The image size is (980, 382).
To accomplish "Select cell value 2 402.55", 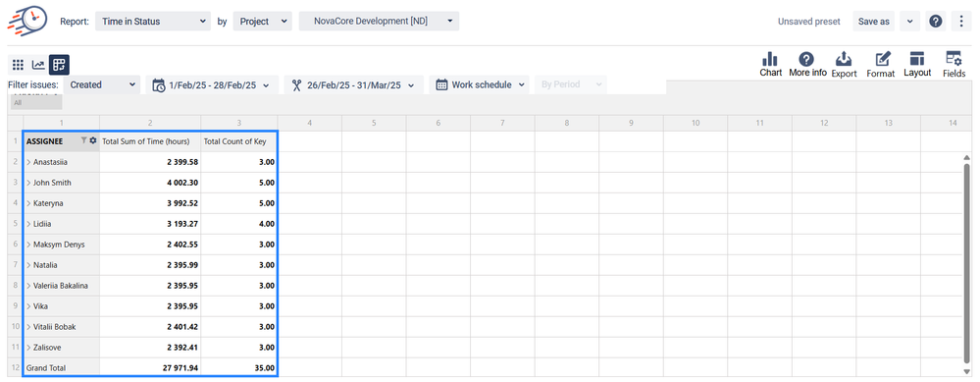I will (150, 245).
